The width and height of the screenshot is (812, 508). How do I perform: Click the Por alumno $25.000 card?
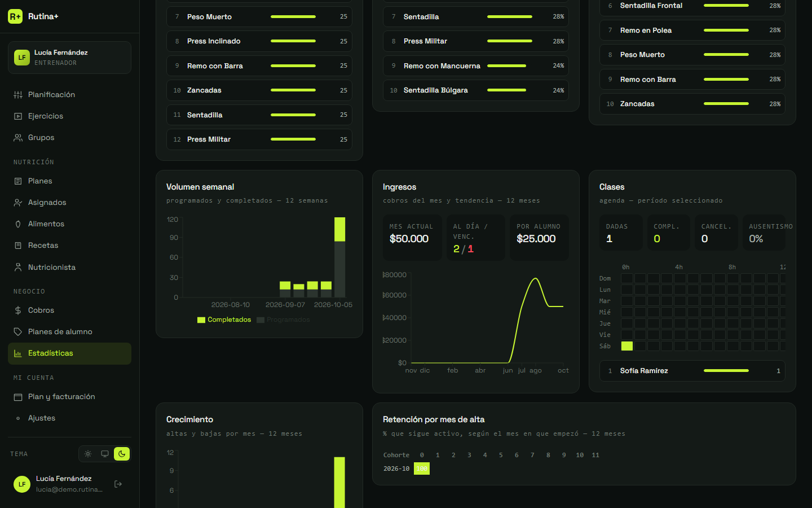[x=539, y=238]
